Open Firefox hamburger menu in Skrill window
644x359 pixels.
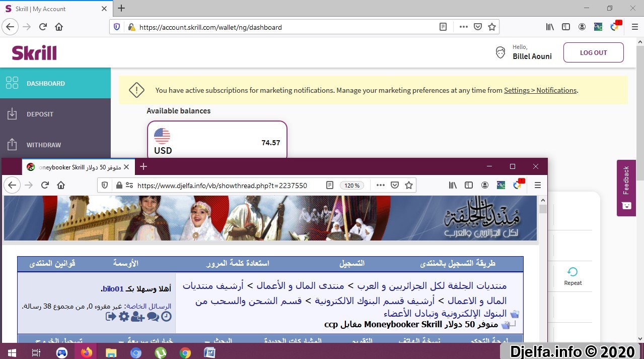pyautogui.click(x=634, y=27)
